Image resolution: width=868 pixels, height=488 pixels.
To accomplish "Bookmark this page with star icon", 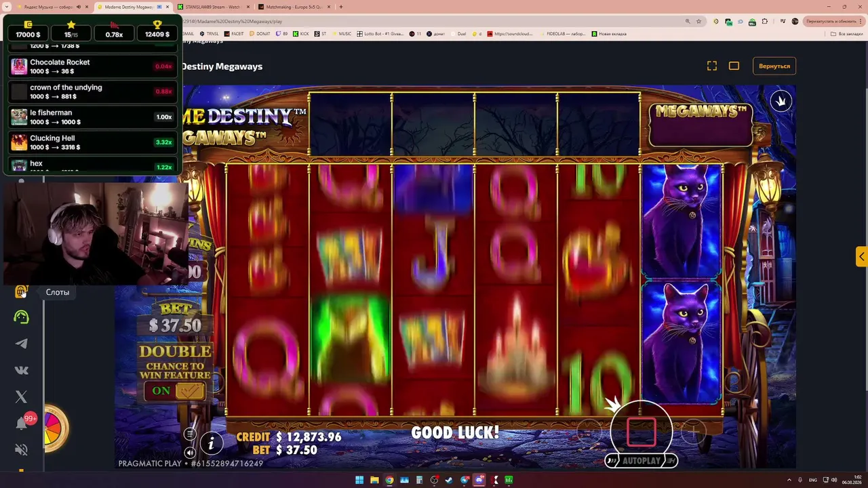I will (698, 21).
